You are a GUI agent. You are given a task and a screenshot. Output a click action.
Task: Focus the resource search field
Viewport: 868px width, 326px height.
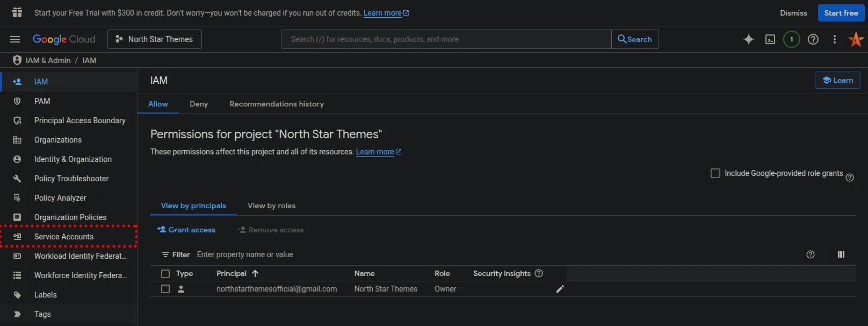(446, 39)
